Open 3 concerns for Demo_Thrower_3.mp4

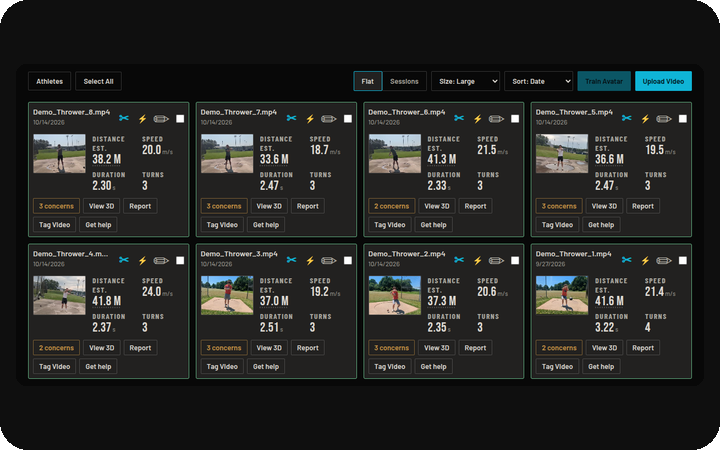coord(224,348)
